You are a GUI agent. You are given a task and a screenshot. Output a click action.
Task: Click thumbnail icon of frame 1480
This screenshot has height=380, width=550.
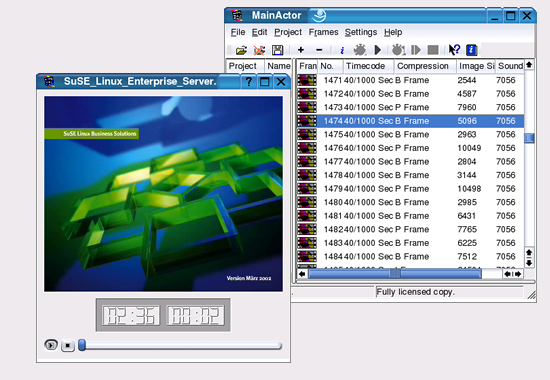click(x=307, y=202)
